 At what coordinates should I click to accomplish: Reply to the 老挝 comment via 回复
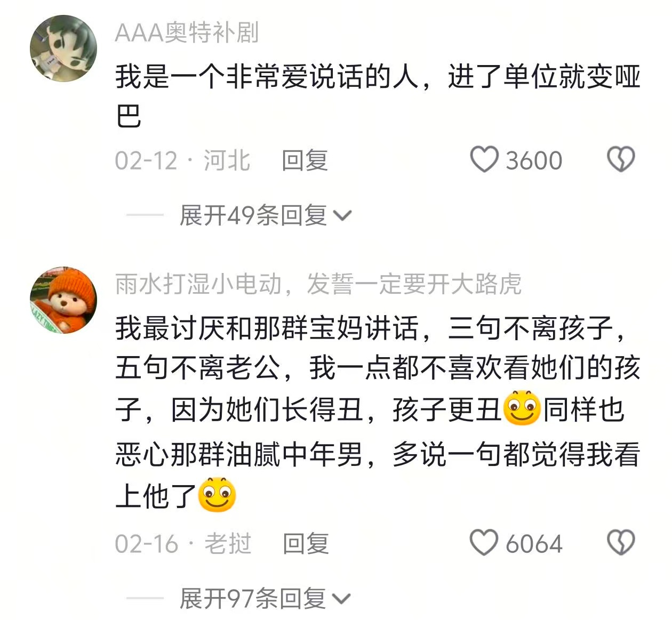tap(306, 543)
